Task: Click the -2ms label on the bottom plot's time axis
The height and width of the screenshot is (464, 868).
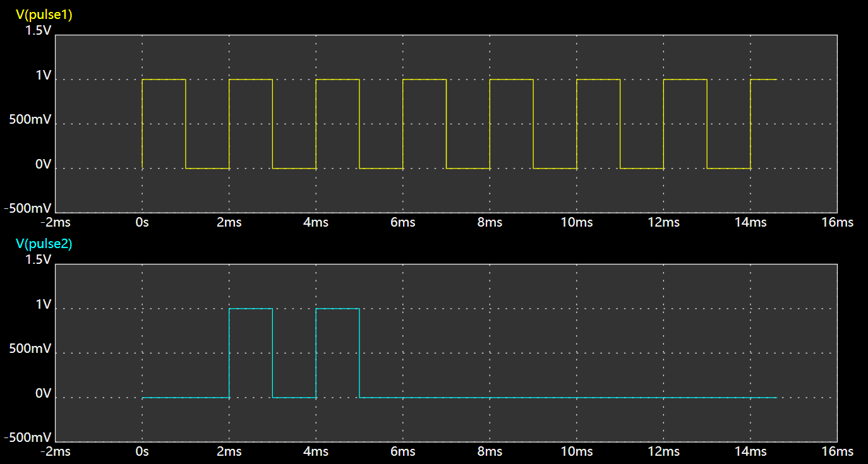Action: (x=56, y=451)
